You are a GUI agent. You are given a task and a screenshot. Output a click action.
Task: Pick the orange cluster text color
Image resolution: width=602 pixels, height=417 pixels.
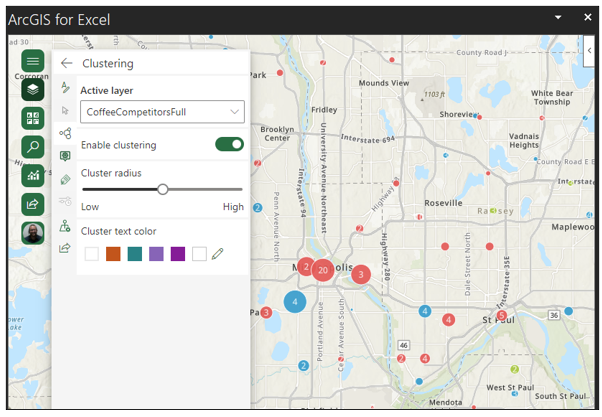point(113,254)
